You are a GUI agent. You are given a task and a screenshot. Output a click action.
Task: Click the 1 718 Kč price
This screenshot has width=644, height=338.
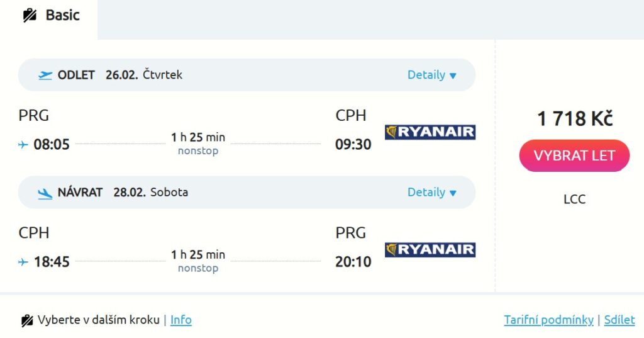(574, 118)
